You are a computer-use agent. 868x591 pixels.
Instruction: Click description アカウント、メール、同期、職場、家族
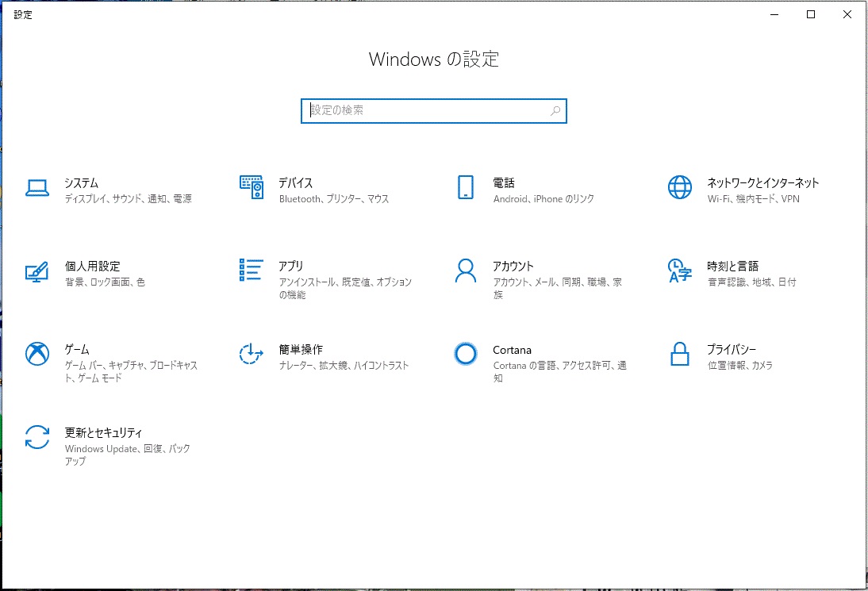coord(558,288)
